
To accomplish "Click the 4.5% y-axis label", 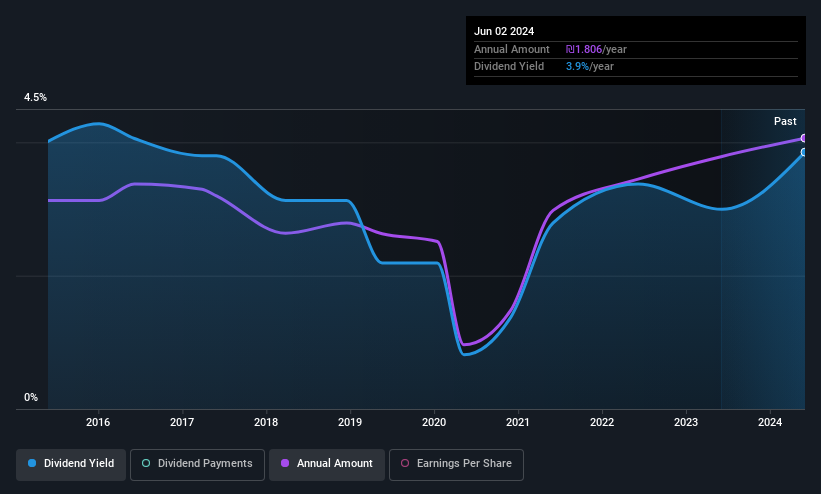I will (x=35, y=97).
